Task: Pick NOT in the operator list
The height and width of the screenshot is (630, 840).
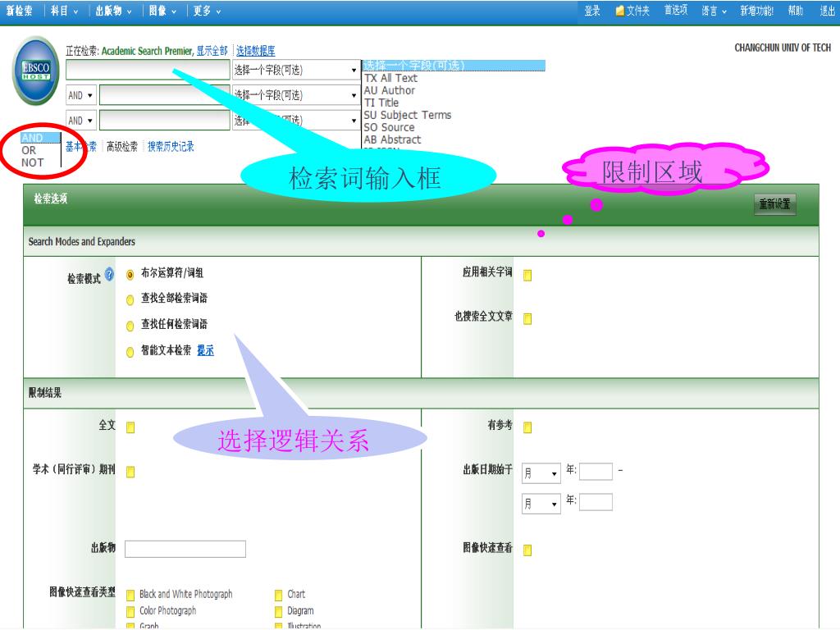Action: (33, 163)
